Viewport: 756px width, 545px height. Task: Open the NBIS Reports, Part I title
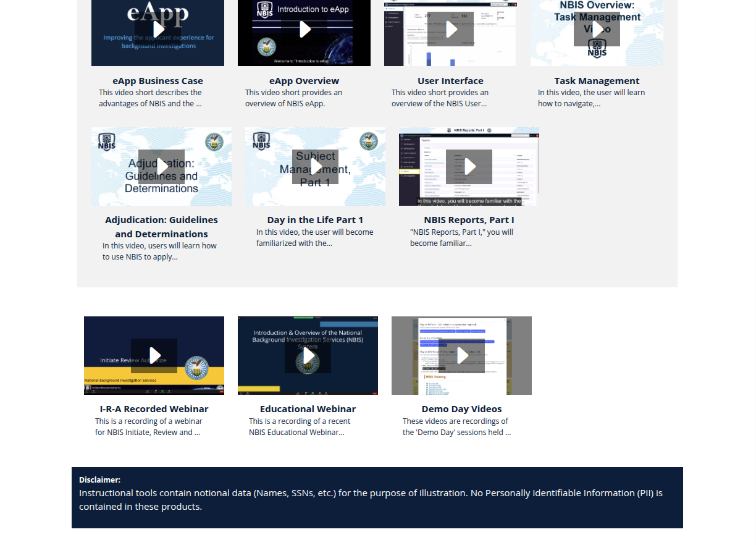pyautogui.click(x=469, y=220)
